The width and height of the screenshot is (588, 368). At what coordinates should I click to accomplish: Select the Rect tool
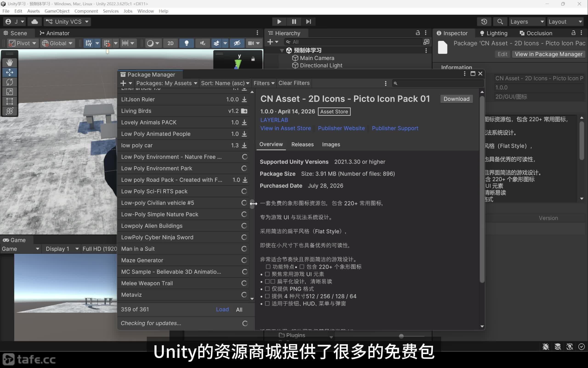click(10, 101)
